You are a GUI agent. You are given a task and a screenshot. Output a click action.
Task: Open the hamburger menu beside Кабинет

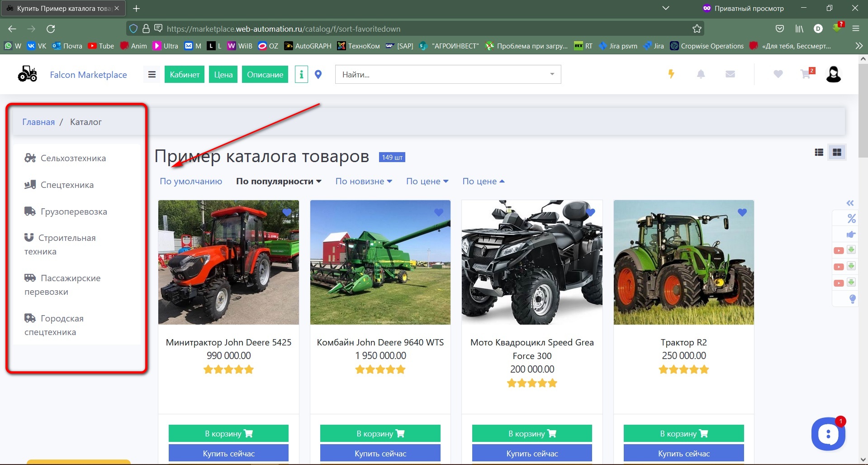pos(152,74)
